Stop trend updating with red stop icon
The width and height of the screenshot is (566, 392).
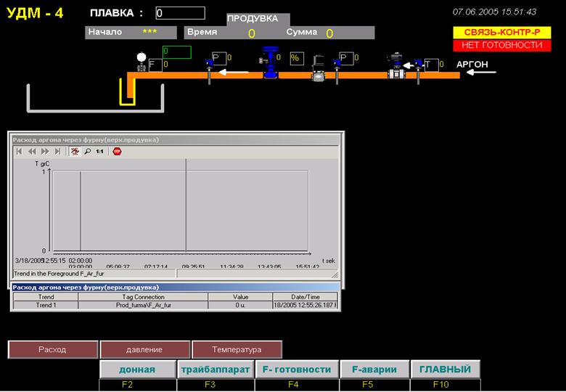pos(117,152)
